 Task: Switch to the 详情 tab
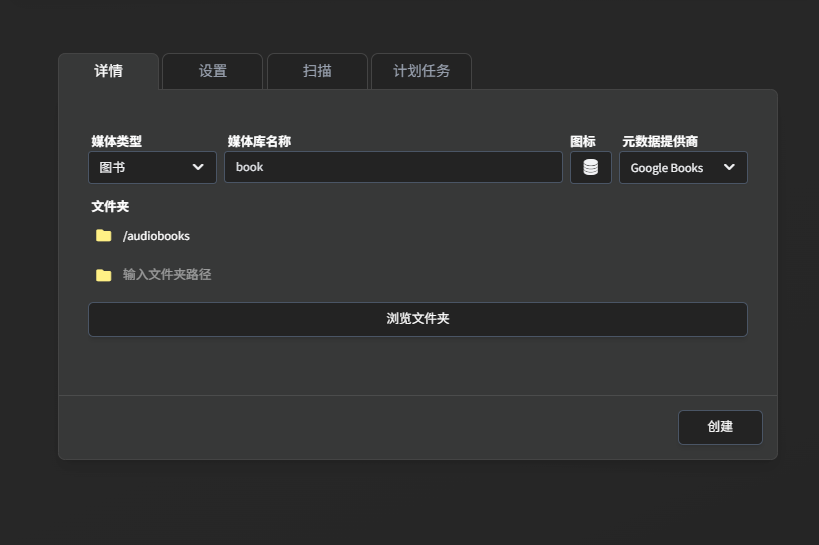[108, 71]
